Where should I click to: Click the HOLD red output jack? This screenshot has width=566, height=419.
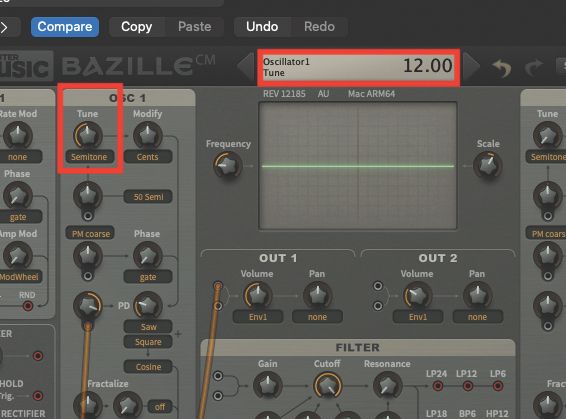38,356
